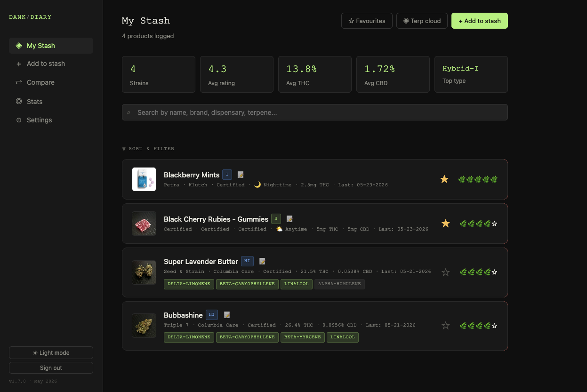
Task: Click '4 products logged' text
Action: 148,36
